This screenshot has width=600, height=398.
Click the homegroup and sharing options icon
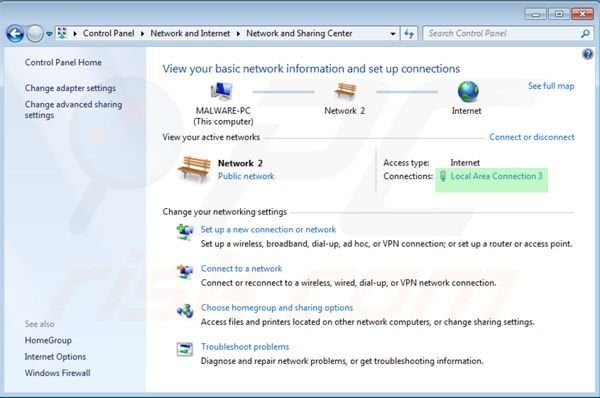(185, 311)
